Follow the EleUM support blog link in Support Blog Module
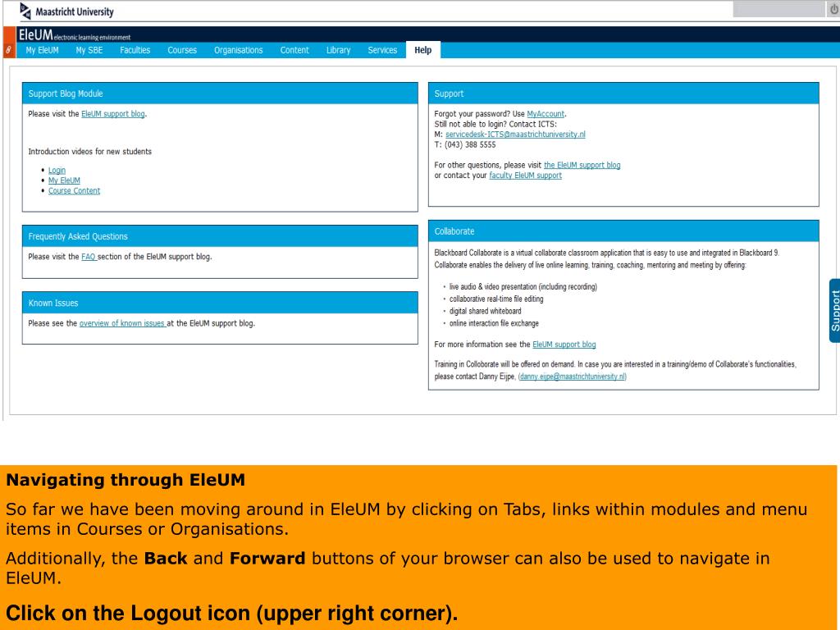The width and height of the screenshot is (840, 630). coord(113,113)
